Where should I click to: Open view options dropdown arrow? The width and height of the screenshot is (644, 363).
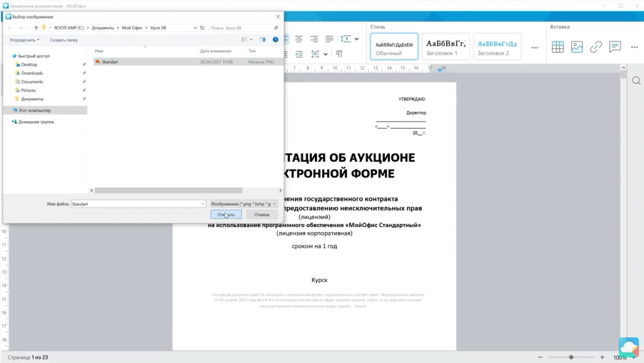point(252,40)
